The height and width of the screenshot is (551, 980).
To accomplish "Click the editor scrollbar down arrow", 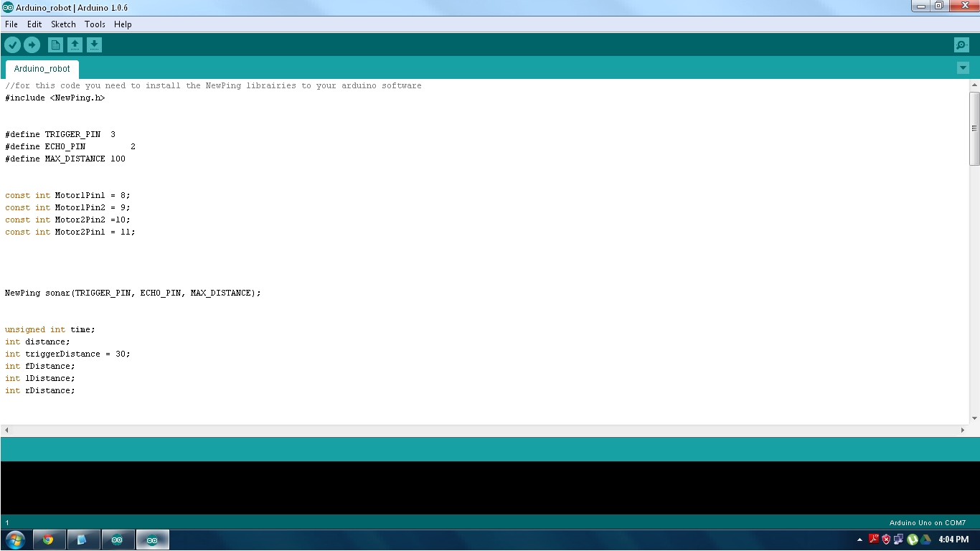I will pyautogui.click(x=974, y=418).
